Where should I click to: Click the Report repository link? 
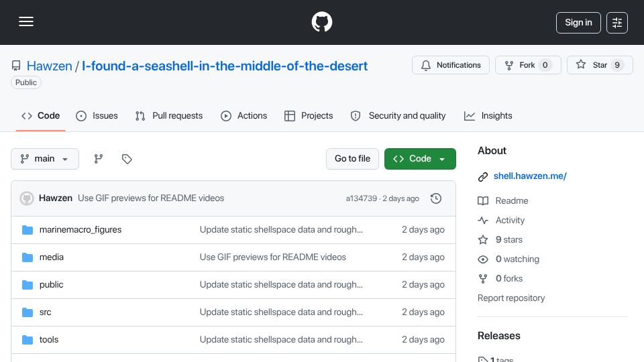(x=511, y=298)
